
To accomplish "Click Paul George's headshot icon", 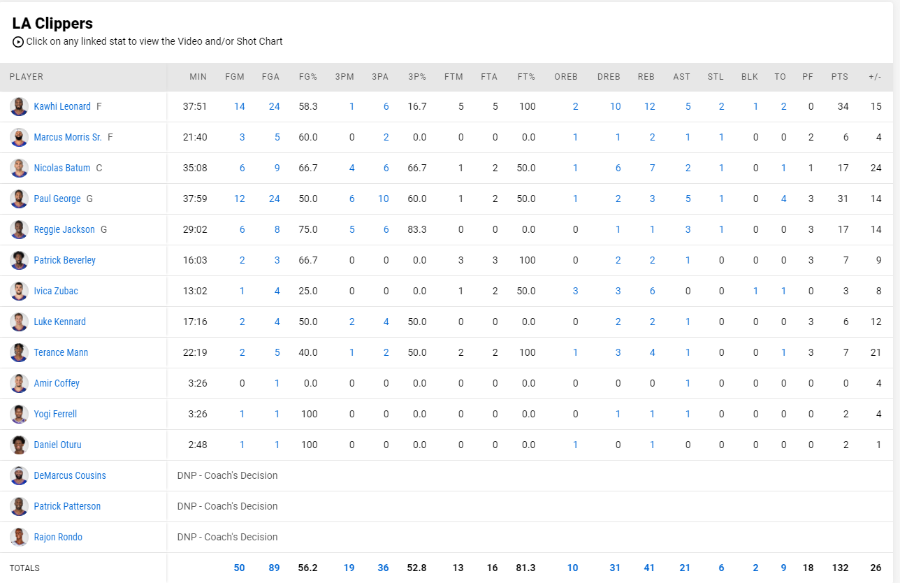I will coord(19,199).
